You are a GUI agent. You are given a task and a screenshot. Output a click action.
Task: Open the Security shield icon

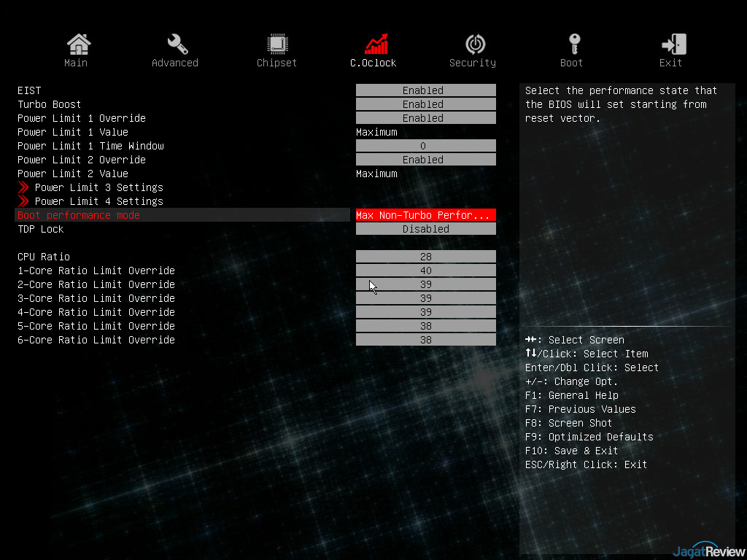point(475,44)
